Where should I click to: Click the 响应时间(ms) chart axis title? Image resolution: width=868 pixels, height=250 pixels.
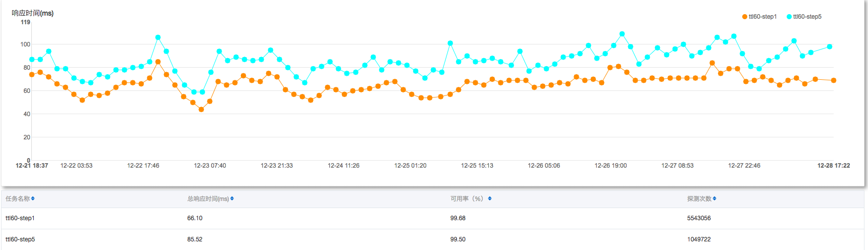coord(33,13)
